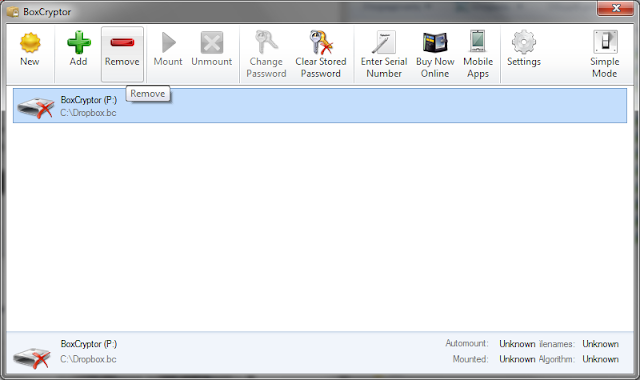Click the Filenames Unknown value
The height and width of the screenshot is (380, 640).
(600, 344)
